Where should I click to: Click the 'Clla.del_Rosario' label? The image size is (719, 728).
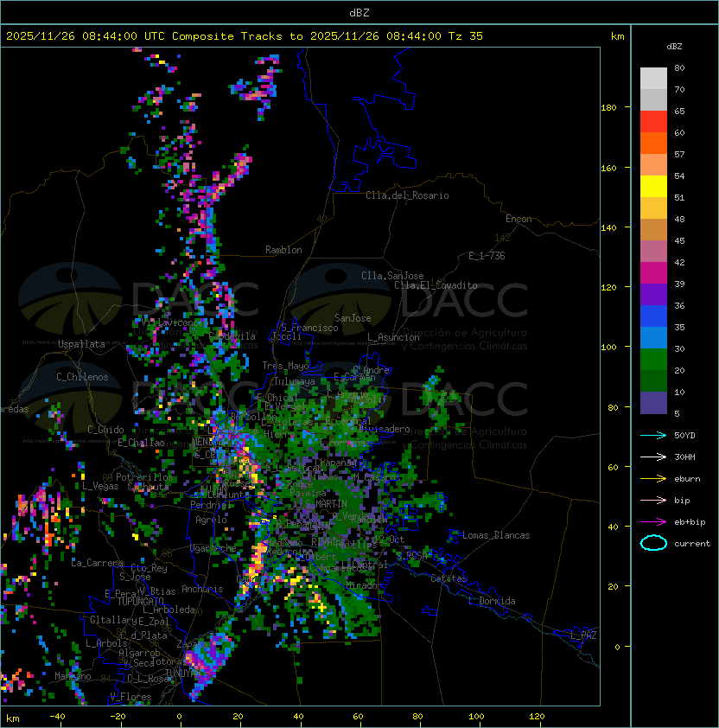[407, 195]
